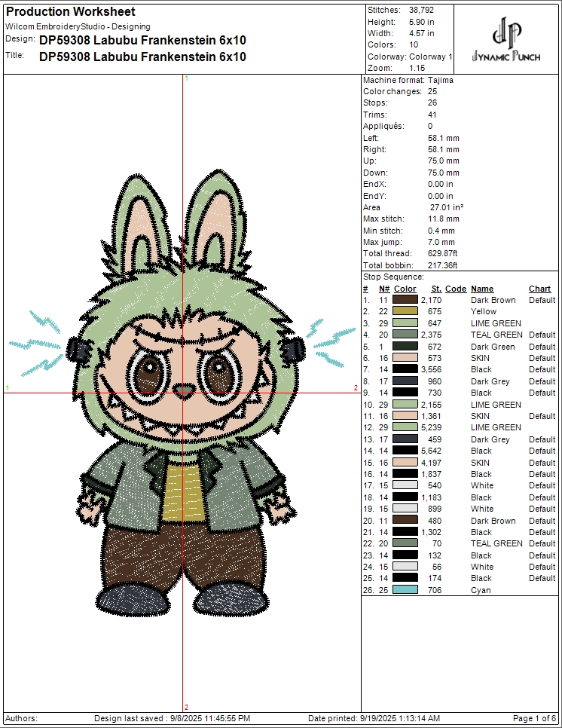Click the Max stitch value '11.8 mm'
Viewport: 562px width, 728px height.
pyautogui.click(x=444, y=219)
